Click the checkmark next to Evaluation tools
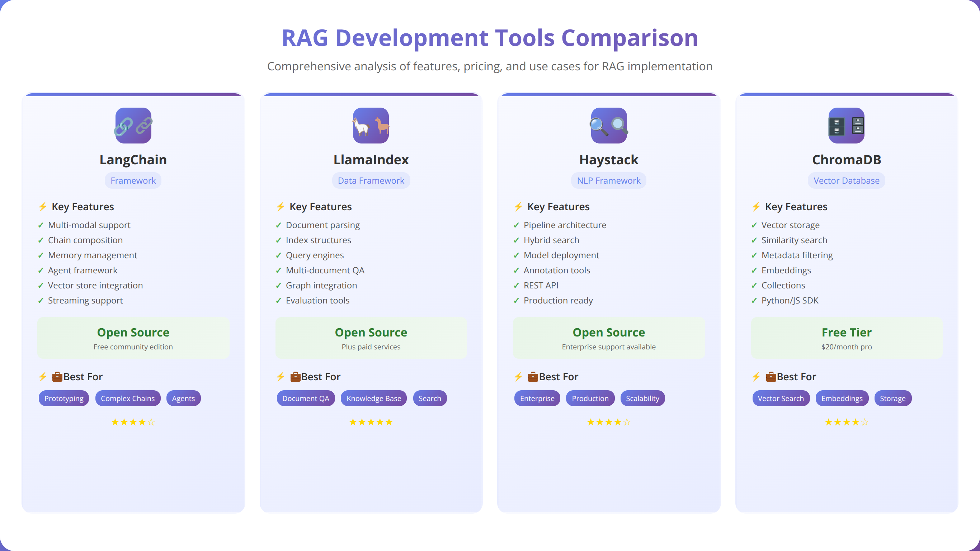The height and width of the screenshot is (551, 980). (x=278, y=301)
